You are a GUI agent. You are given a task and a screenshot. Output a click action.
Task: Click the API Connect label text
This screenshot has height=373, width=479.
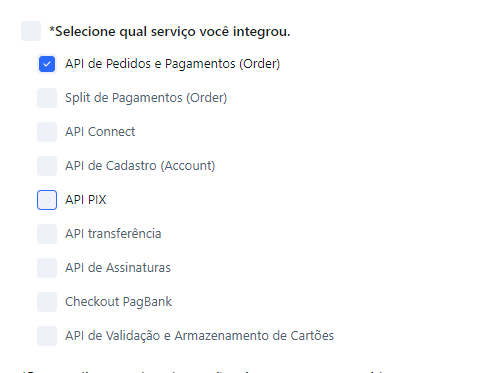click(x=100, y=132)
